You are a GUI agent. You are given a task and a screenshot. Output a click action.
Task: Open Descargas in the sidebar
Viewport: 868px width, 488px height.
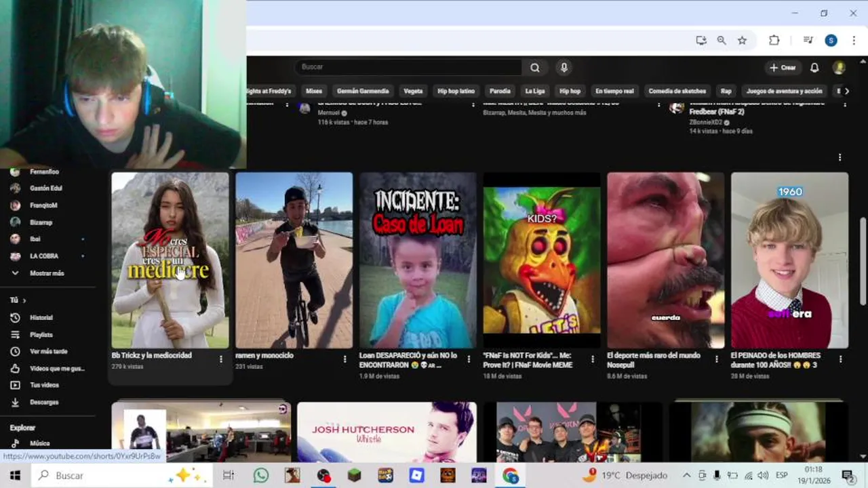point(44,402)
